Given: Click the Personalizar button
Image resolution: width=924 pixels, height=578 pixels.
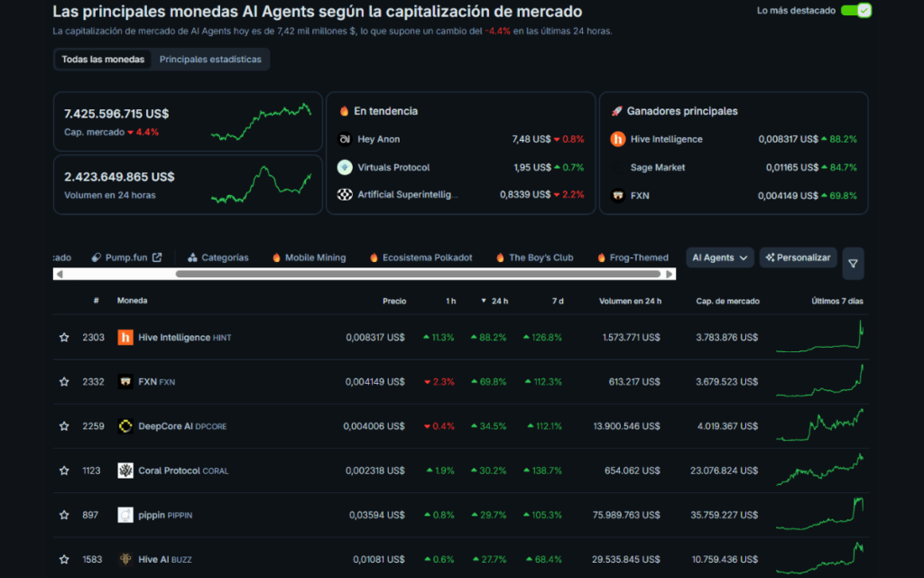Looking at the screenshot, I should click(798, 257).
